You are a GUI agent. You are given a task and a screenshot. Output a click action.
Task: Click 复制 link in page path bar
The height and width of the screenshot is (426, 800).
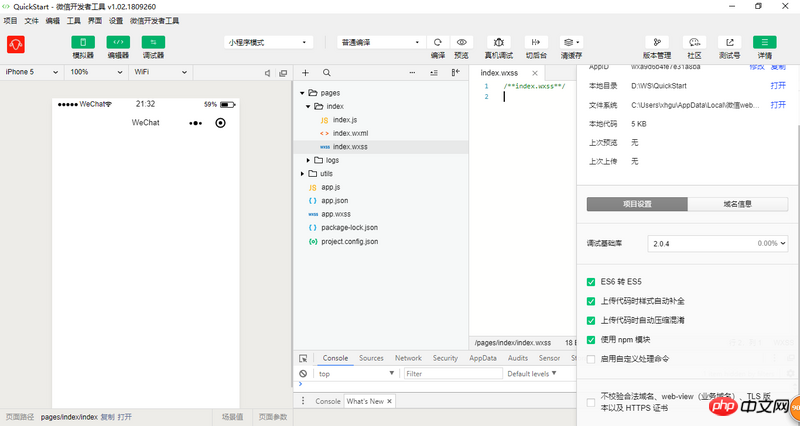click(107, 417)
